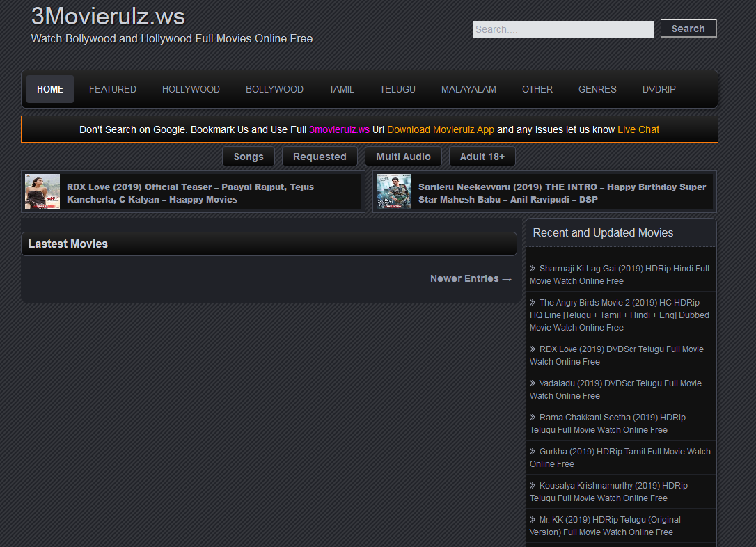Open the Songs category button
This screenshot has width=756, height=547.
tap(249, 157)
